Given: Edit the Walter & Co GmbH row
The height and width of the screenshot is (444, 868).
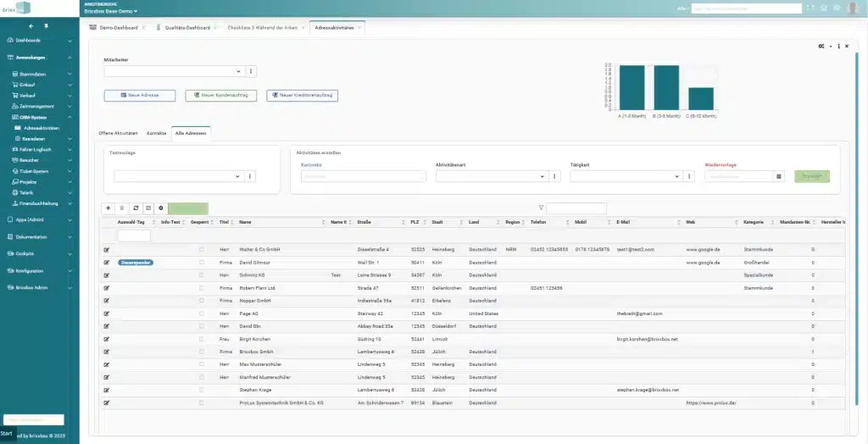Looking at the screenshot, I should coord(106,250).
